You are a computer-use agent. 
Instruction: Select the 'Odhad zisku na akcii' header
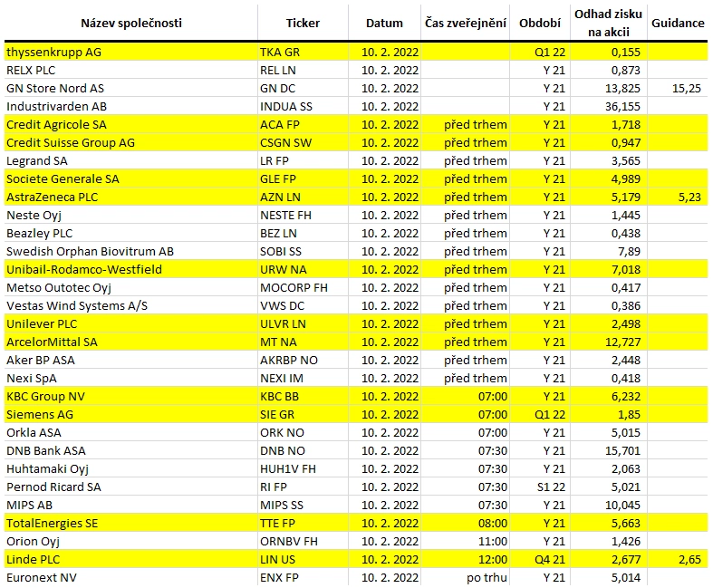(609, 23)
